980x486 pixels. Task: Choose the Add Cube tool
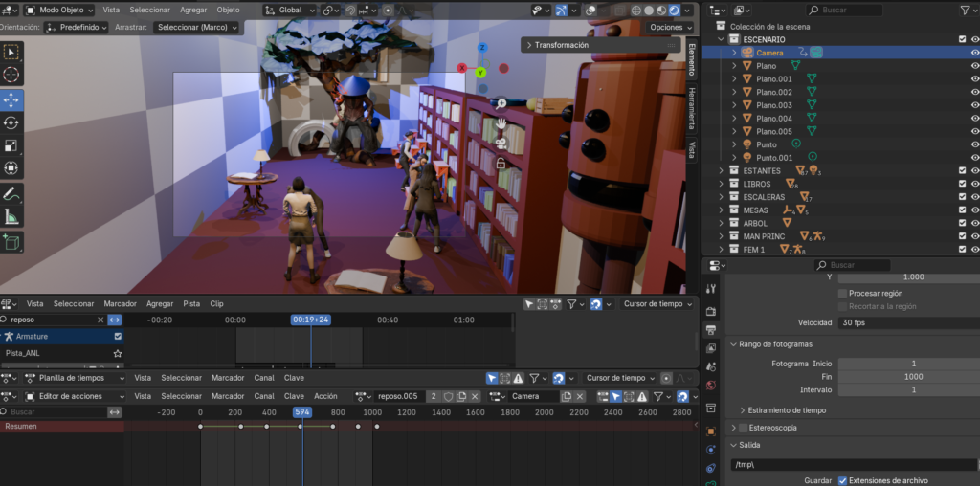click(11, 243)
